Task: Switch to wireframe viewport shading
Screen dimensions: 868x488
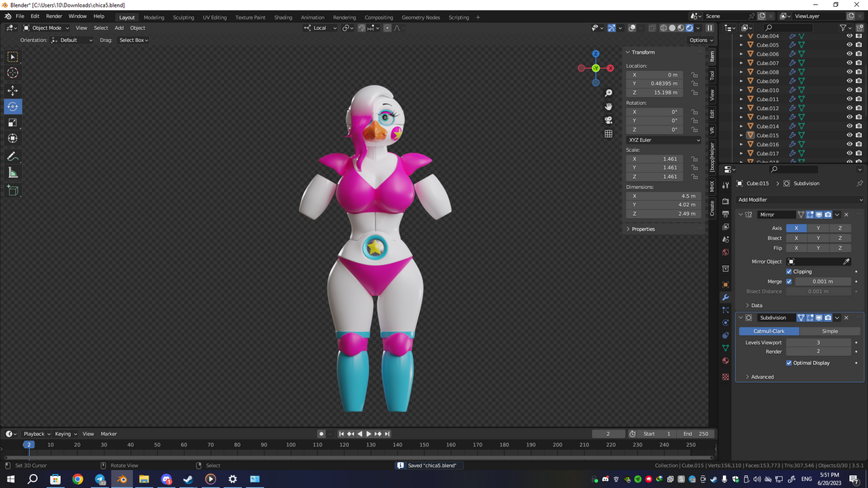Action: [663, 28]
